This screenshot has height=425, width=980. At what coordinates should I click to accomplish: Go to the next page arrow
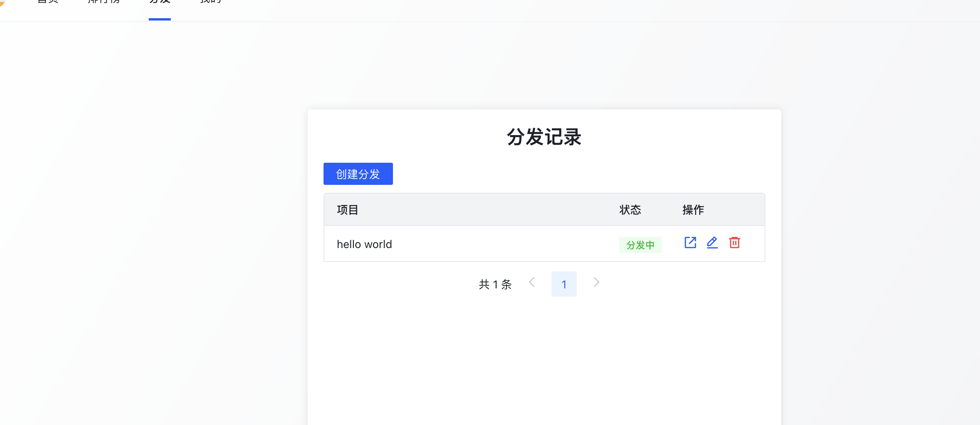coord(597,282)
